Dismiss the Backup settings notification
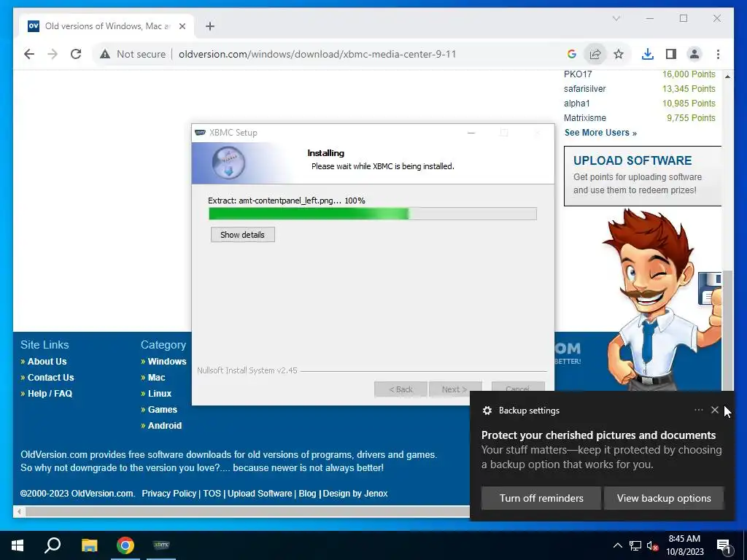The height and width of the screenshot is (560, 747). tap(715, 410)
